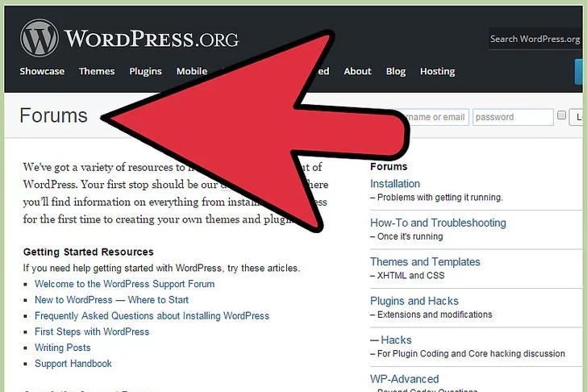Focus the password input field
Screen dimensions: 587x392
click(x=513, y=117)
